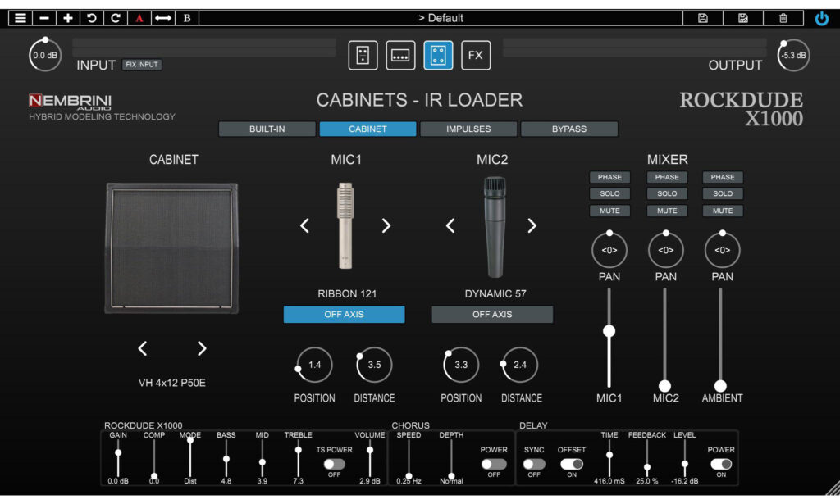Enable the TS POWER switch
The image size is (840, 504).
[x=335, y=464]
